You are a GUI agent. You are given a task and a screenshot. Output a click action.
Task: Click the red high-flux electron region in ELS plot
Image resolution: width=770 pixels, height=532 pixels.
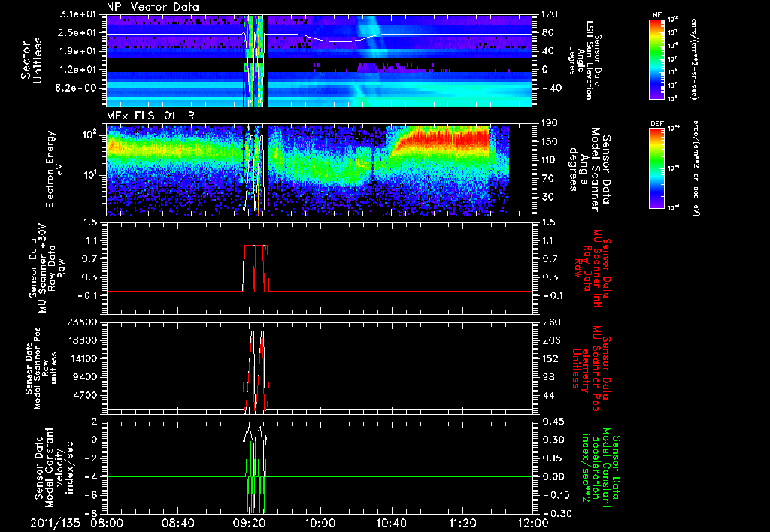[x=442, y=140]
